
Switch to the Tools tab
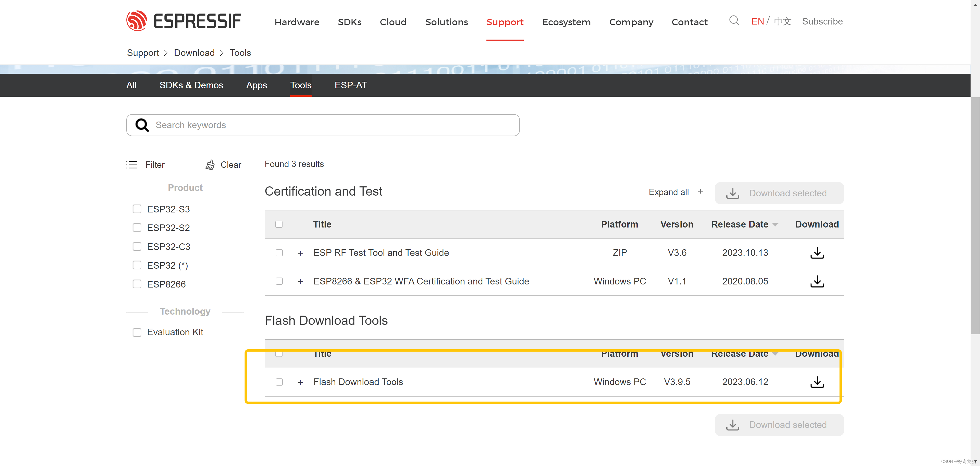tap(301, 85)
